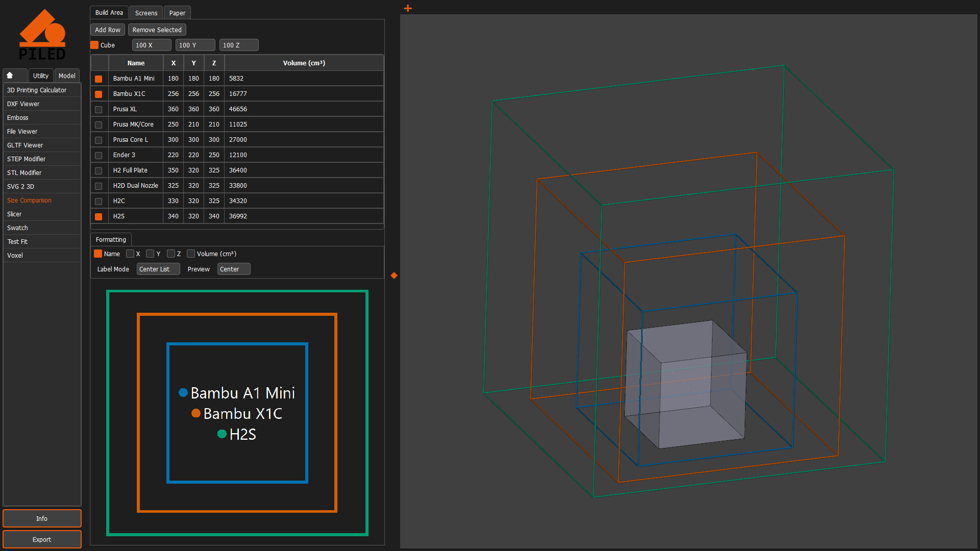
Task: Click the orange Cube color swatch
Action: pyautogui.click(x=94, y=45)
